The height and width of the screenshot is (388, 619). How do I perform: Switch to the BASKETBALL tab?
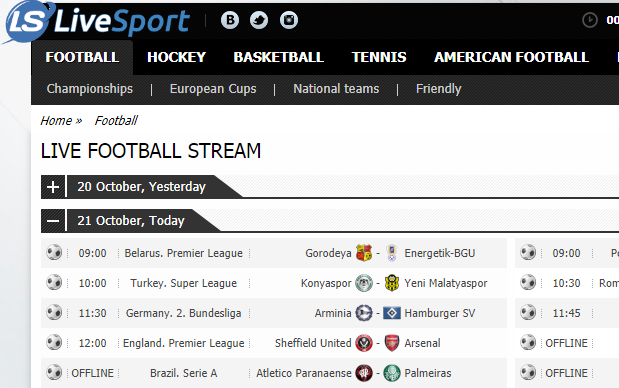279,57
